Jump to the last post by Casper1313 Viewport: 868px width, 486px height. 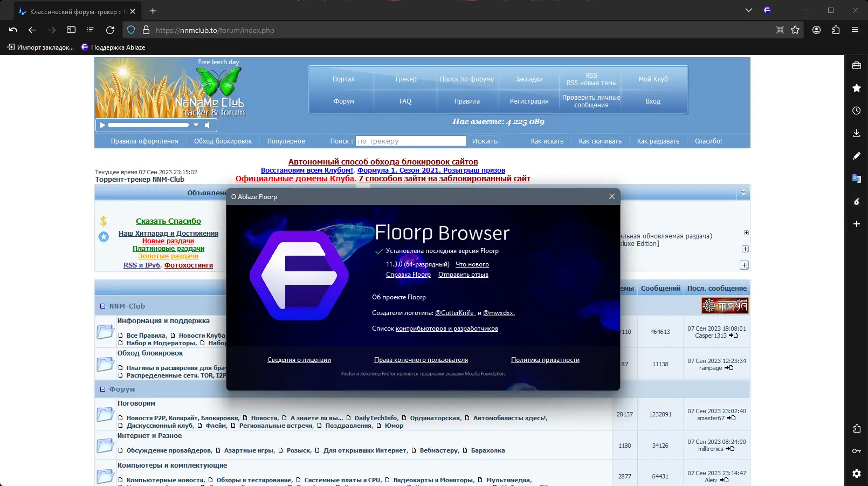click(x=733, y=336)
